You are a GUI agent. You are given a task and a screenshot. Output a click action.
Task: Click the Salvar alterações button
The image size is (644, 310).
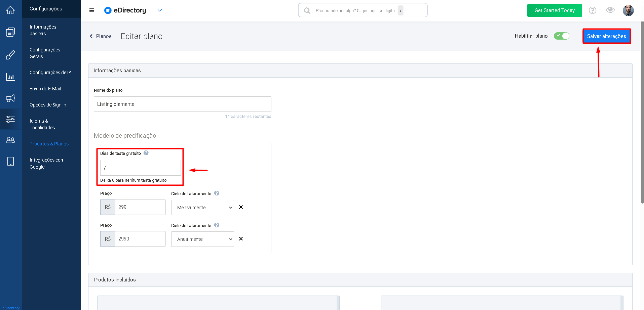tap(607, 36)
